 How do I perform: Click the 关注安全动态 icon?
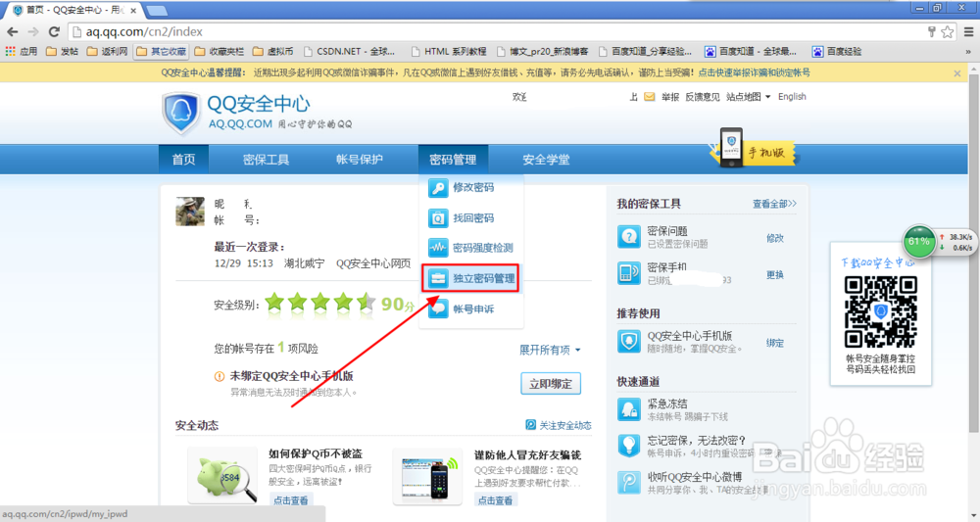point(530,425)
